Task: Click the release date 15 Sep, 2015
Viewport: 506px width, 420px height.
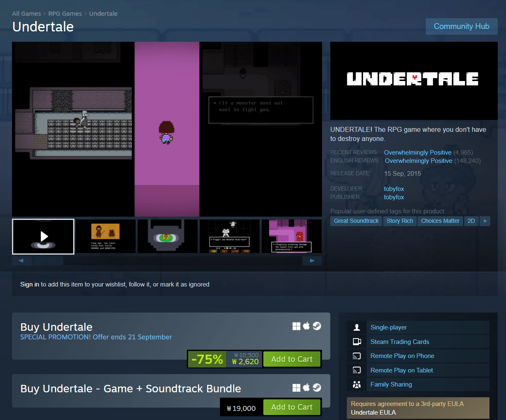Action: pos(403,174)
